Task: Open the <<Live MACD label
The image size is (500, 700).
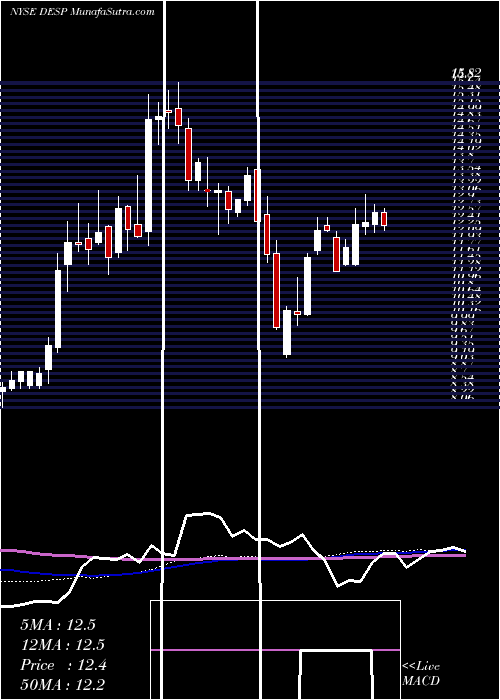Action: point(421,673)
